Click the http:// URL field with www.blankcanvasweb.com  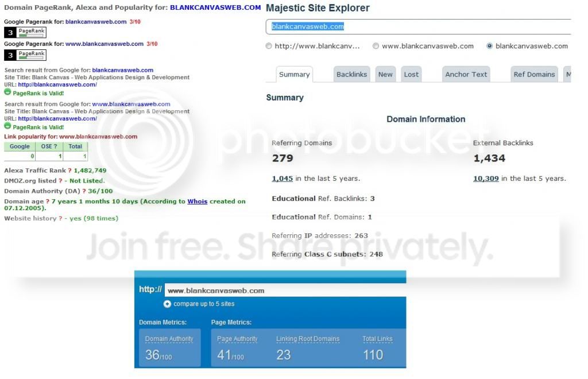tap(285, 291)
